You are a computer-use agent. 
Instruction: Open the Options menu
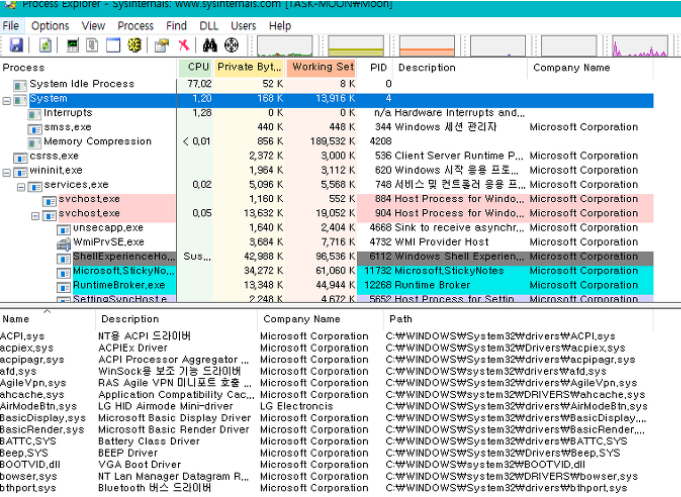(x=50, y=26)
